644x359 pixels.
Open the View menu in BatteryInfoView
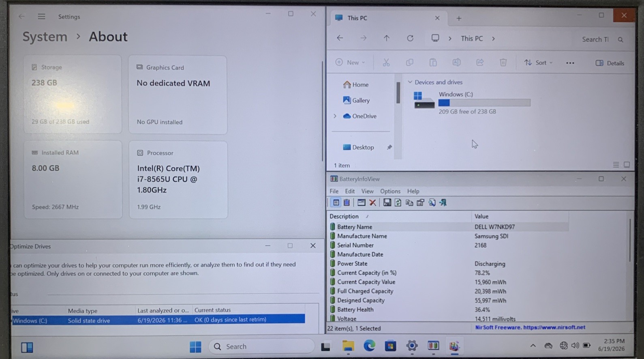click(x=367, y=191)
